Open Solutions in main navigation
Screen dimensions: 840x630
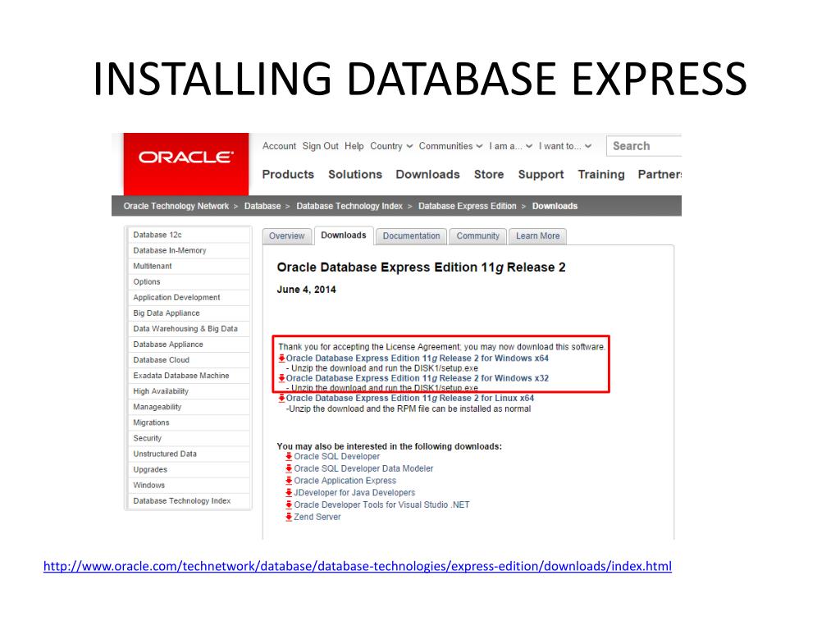tap(355, 175)
